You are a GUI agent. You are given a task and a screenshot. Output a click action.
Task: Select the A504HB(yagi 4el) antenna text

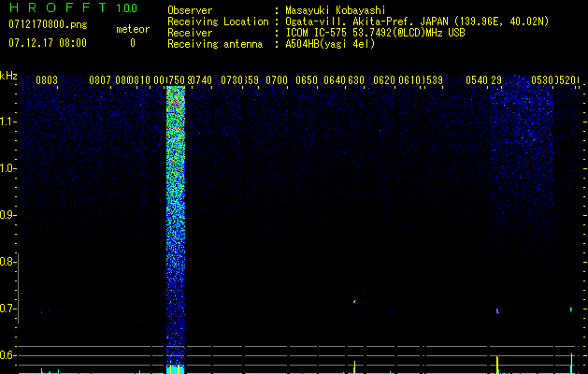tap(330, 44)
